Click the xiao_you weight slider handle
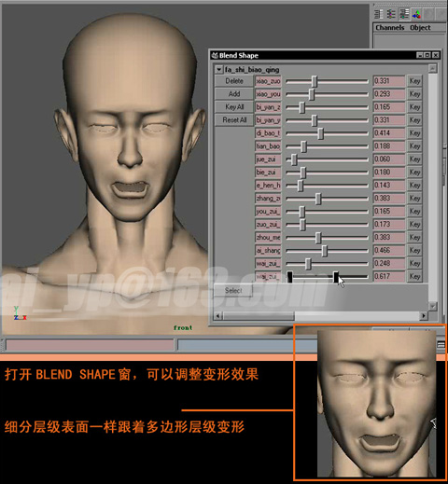Screen dimensions: 448x484 click(311, 94)
